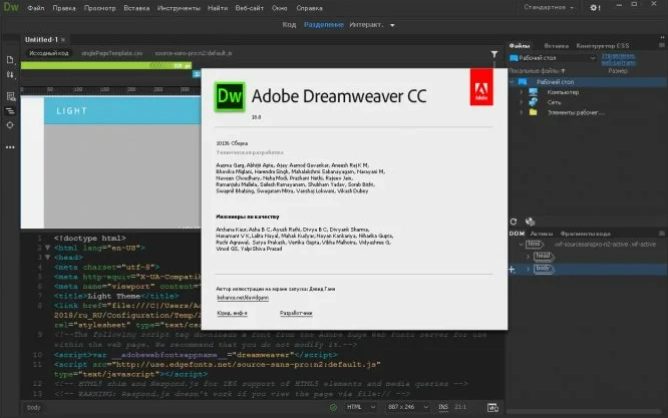This screenshot has width=668, height=418.
Task: Switch to Разделение split view
Action: click(323, 25)
